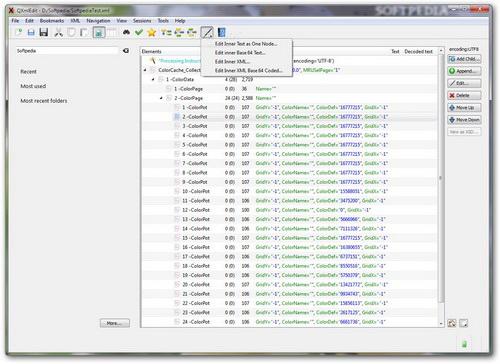Click the blue Open file toolbar icon
The image size is (500, 364).
pyautogui.click(x=31, y=32)
